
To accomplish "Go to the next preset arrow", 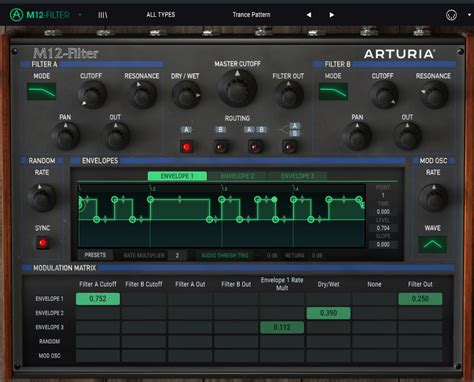I will [331, 15].
